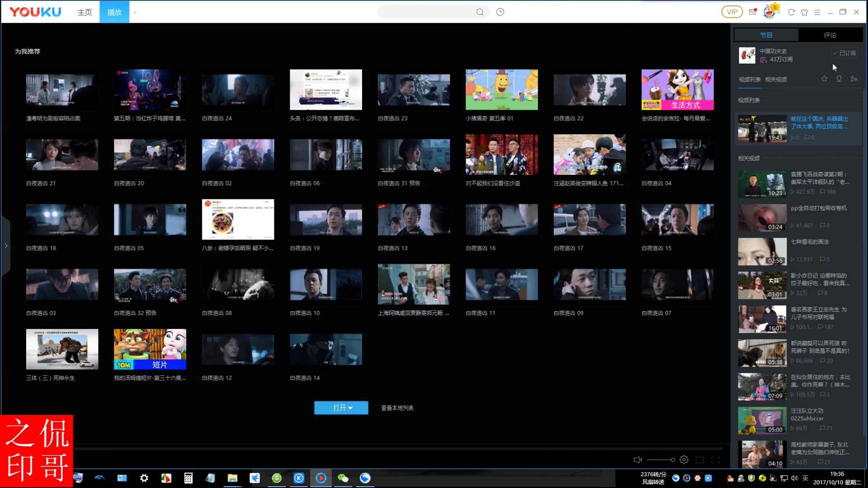Viewport: 868px width, 488px height.
Task: Click the star favorite icon
Action: [825, 79]
